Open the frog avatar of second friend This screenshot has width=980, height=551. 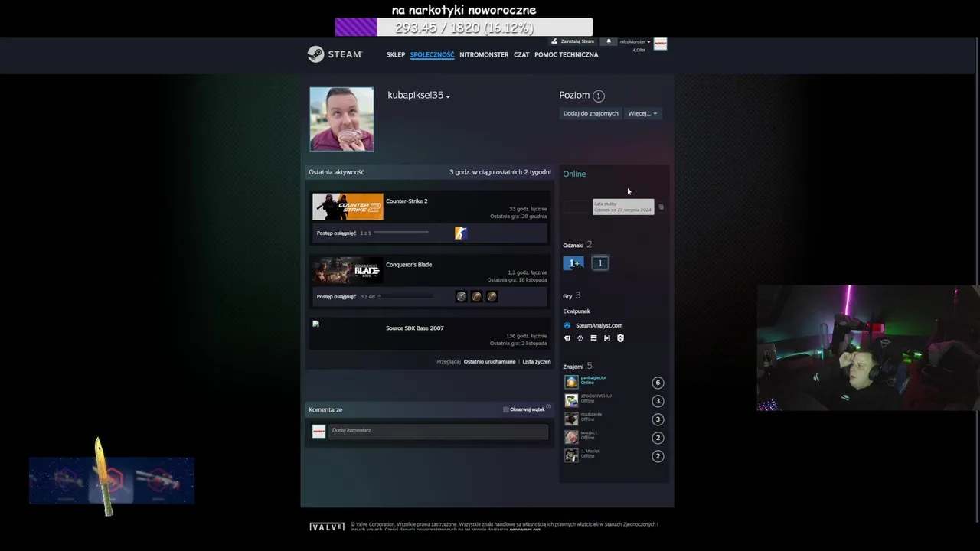point(571,400)
